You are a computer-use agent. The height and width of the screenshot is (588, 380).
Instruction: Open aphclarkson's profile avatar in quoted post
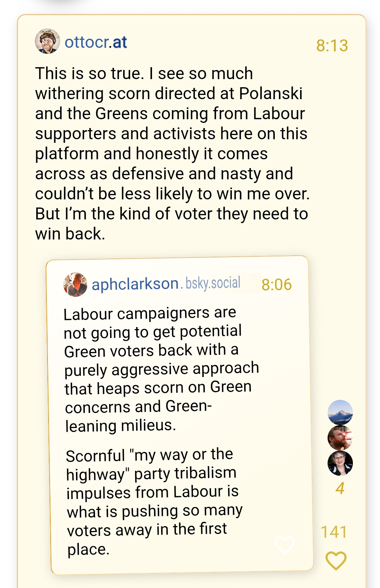[x=75, y=285]
